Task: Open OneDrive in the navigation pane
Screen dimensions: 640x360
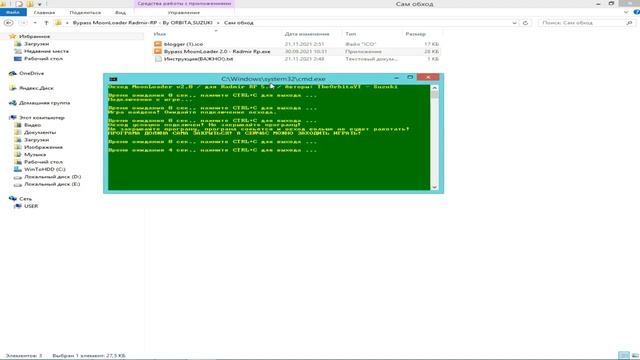Action: [x=31, y=73]
